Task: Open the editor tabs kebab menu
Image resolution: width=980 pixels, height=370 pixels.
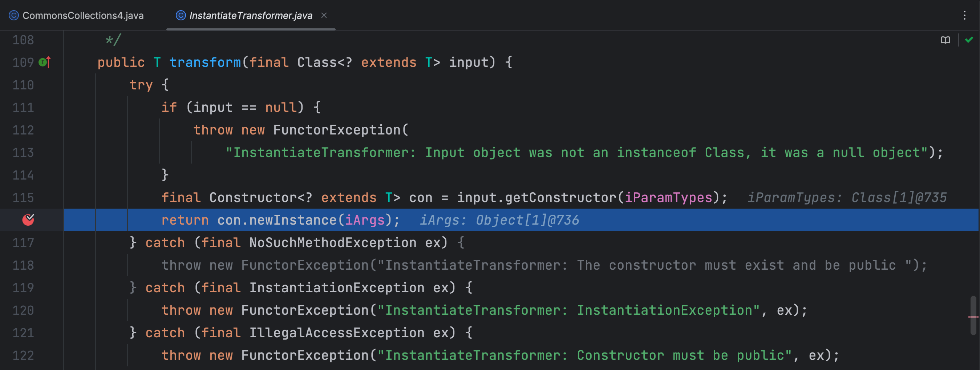Action: pos(964,15)
